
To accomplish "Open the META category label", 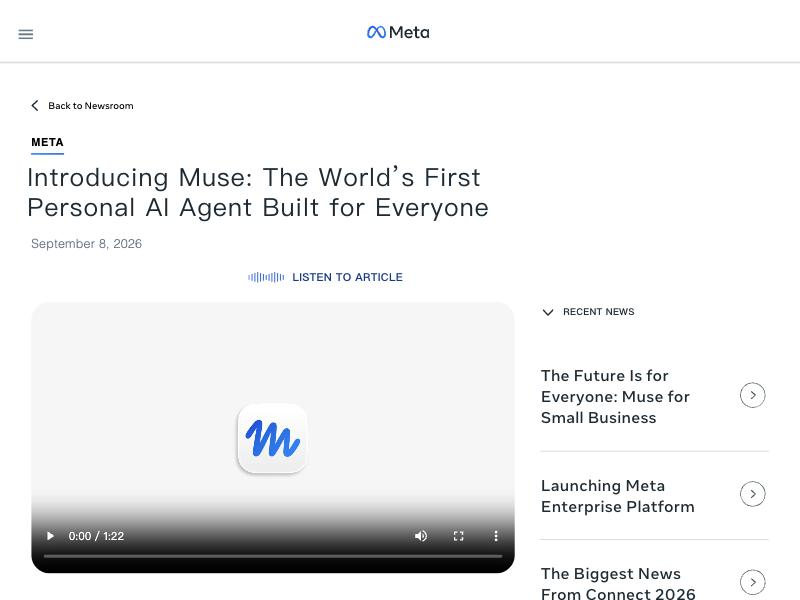I will click(x=47, y=142).
